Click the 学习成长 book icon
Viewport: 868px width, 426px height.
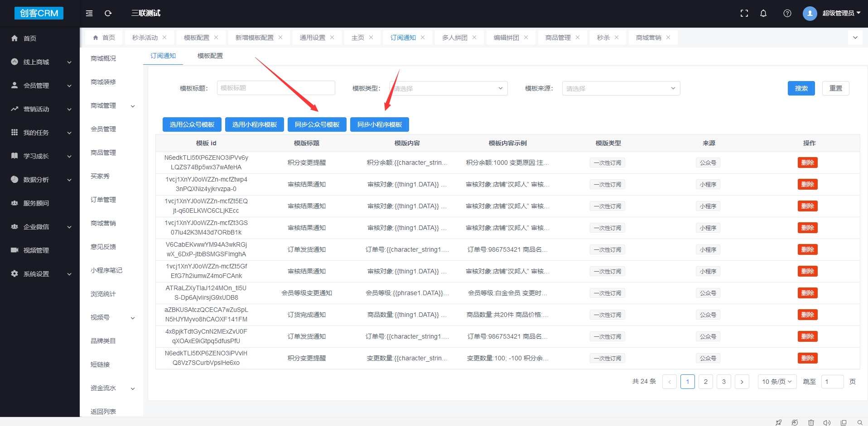point(14,156)
